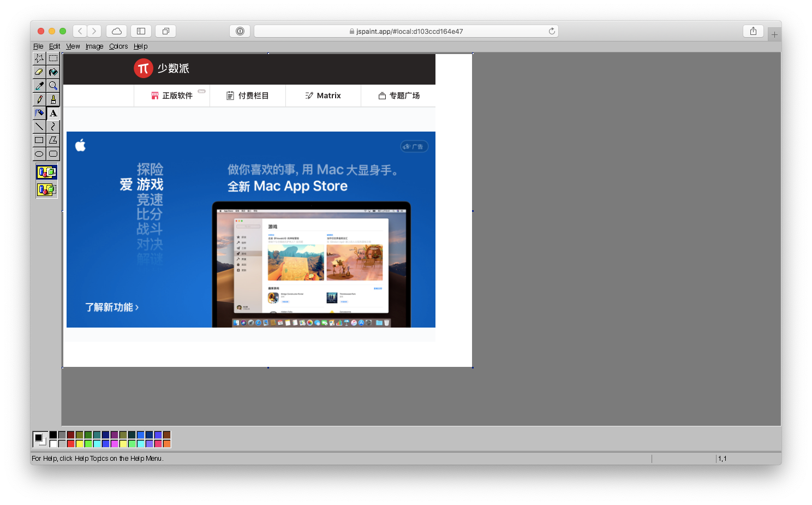Choose the Ellipse tool
Image resolution: width=812 pixels, height=505 pixels.
pyautogui.click(x=39, y=153)
